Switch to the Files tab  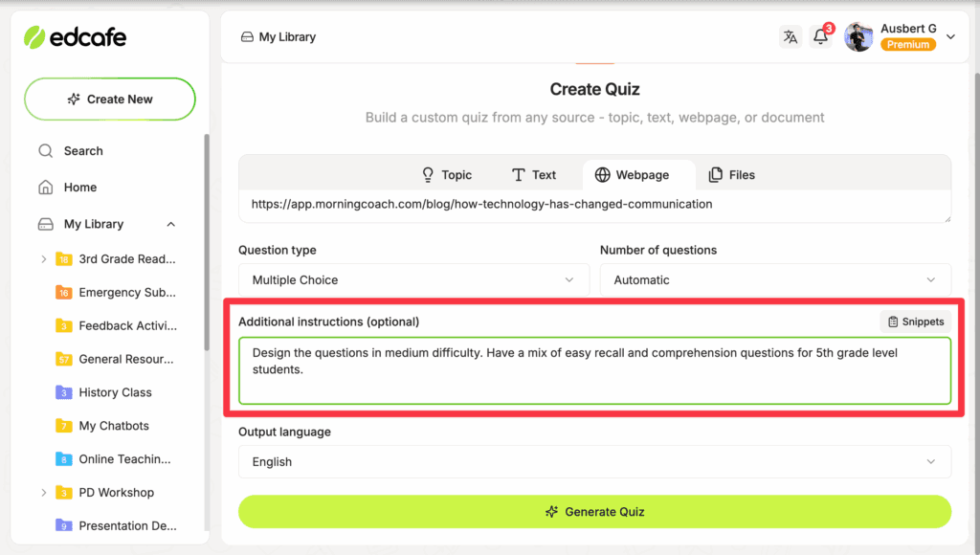[x=731, y=175]
